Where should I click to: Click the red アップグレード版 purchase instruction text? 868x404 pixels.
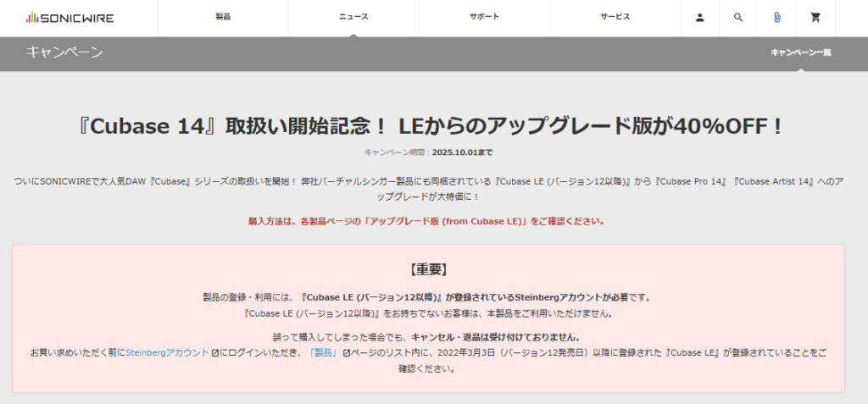(x=427, y=221)
